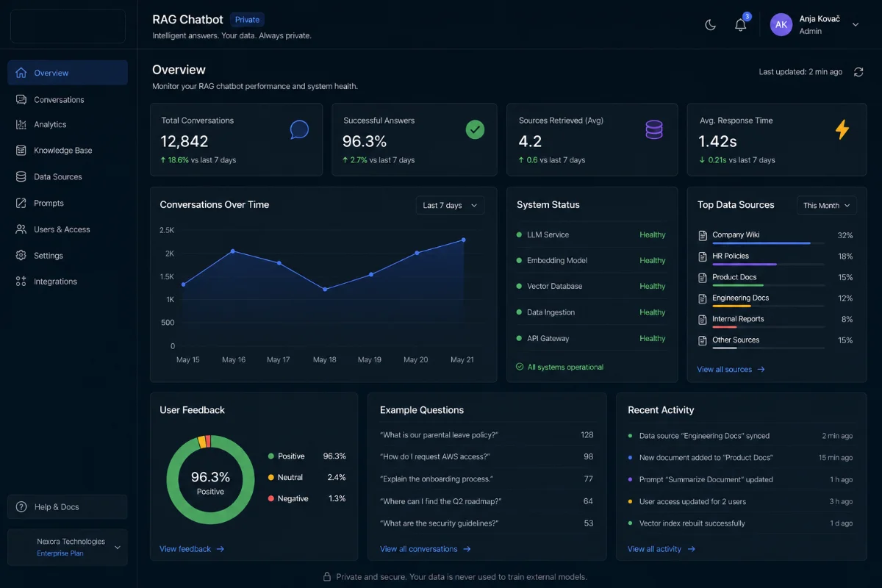Click "All systems operational" status text
The height and width of the screenshot is (588, 882).
tap(565, 367)
